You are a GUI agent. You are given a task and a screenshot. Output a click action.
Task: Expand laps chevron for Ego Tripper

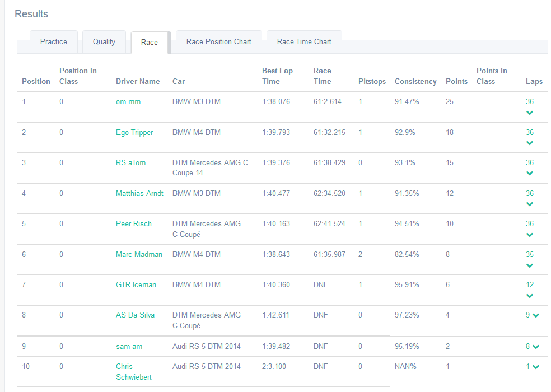coord(530,143)
